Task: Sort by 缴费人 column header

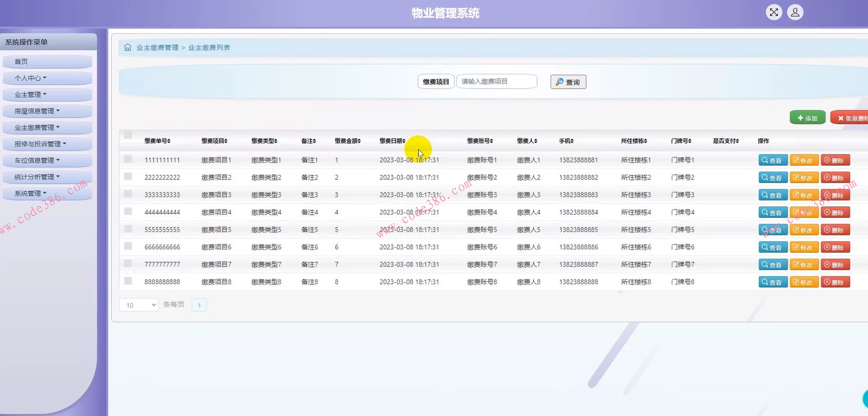Action: 527,141
